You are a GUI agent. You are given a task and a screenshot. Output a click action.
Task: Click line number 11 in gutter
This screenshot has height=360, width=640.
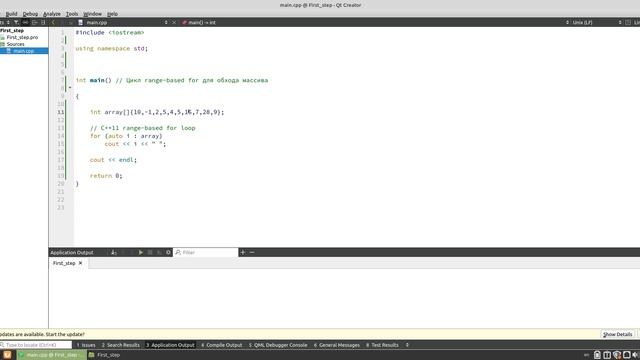(61, 112)
